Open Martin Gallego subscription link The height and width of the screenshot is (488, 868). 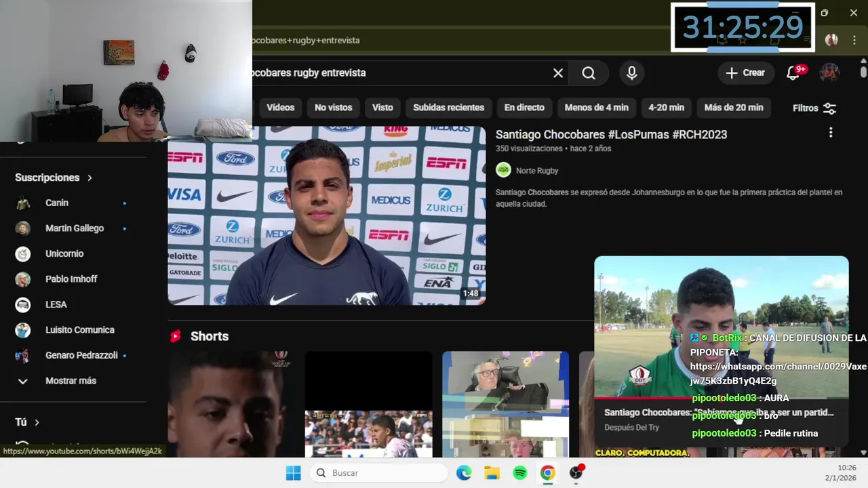(x=75, y=228)
